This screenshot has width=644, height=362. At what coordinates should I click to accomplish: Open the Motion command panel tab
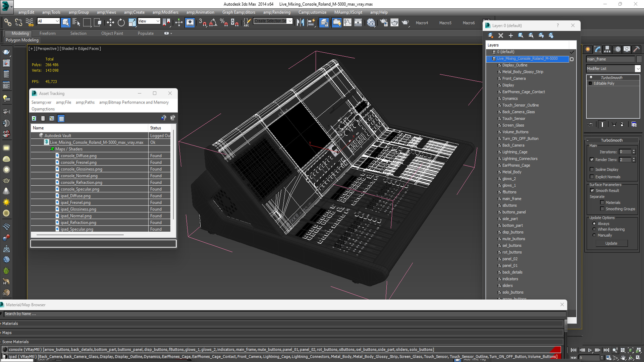click(x=618, y=49)
